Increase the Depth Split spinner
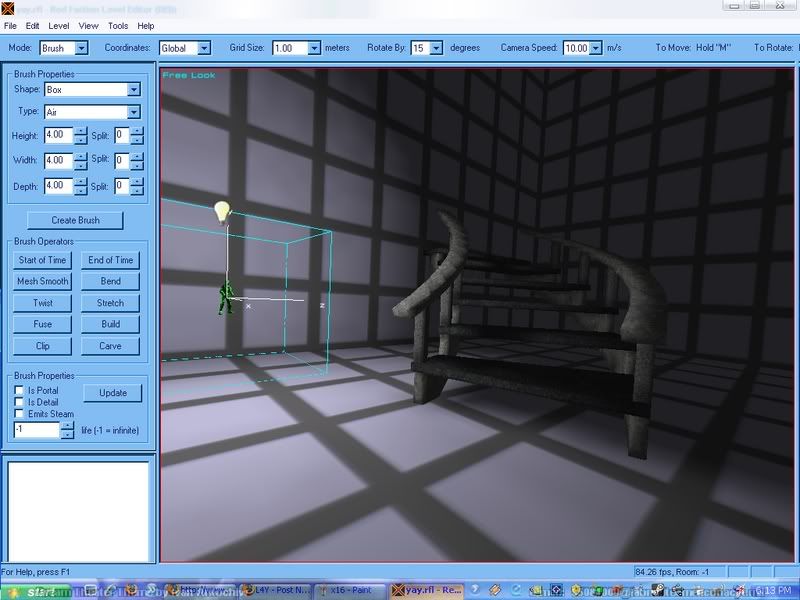The height and width of the screenshot is (600, 800). tap(137, 182)
